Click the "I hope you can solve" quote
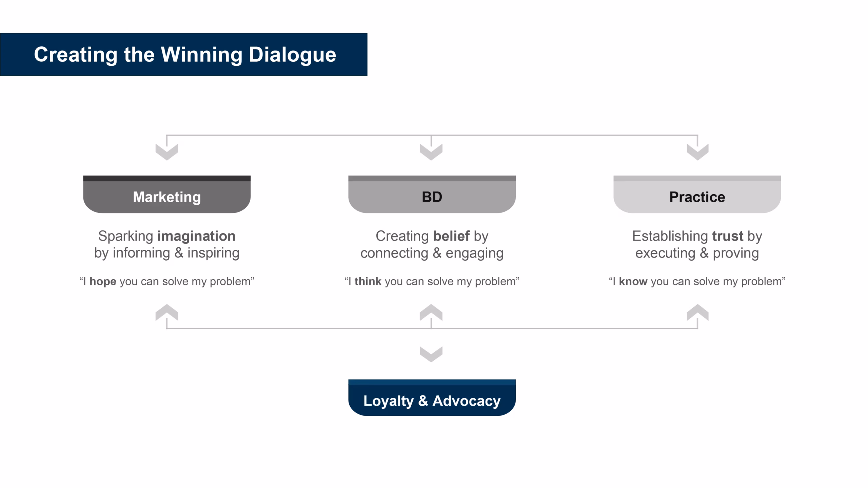The height and width of the screenshot is (488, 868). click(x=167, y=281)
